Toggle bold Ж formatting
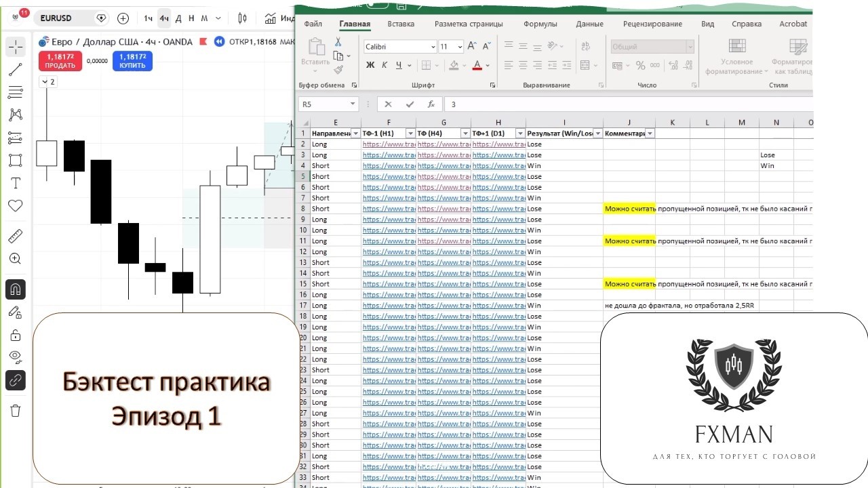Screen dimensions: 868x488 point(370,65)
